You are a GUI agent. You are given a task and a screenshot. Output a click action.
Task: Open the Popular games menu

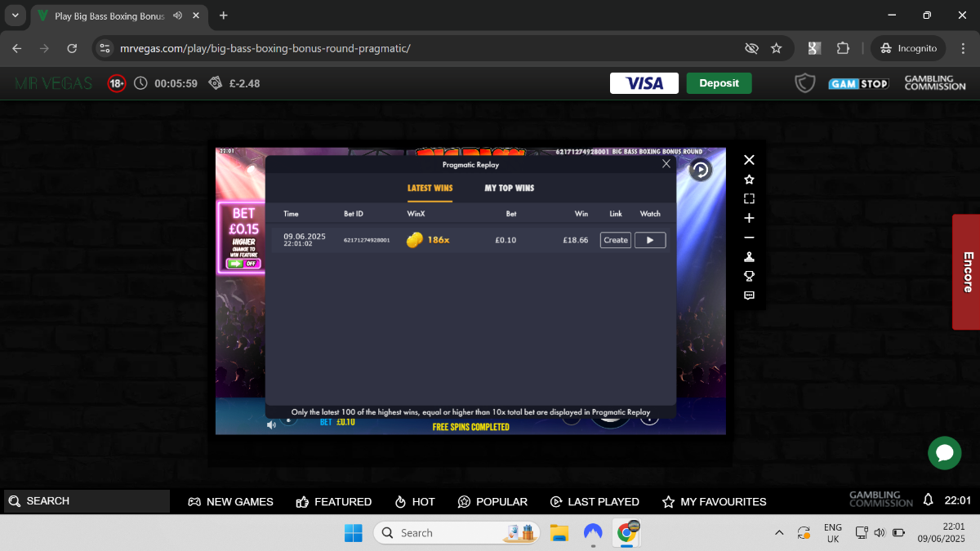(492, 501)
